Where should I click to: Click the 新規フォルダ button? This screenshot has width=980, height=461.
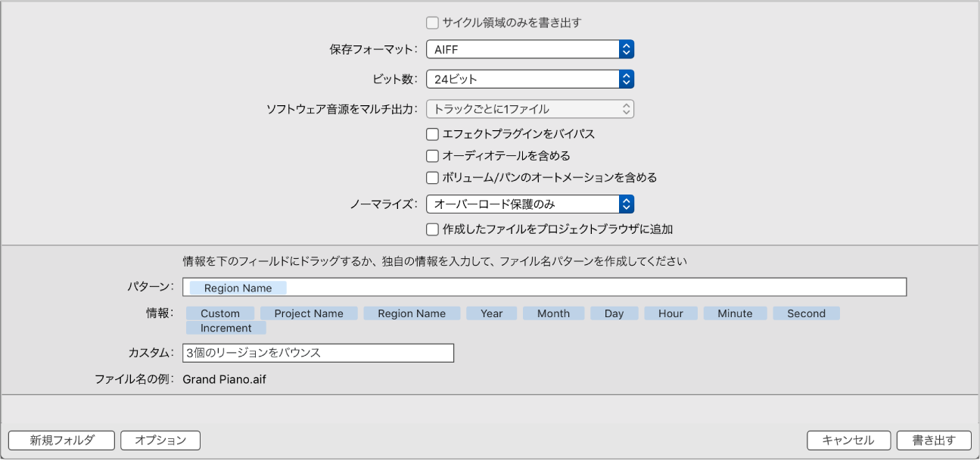pyautogui.click(x=59, y=440)
